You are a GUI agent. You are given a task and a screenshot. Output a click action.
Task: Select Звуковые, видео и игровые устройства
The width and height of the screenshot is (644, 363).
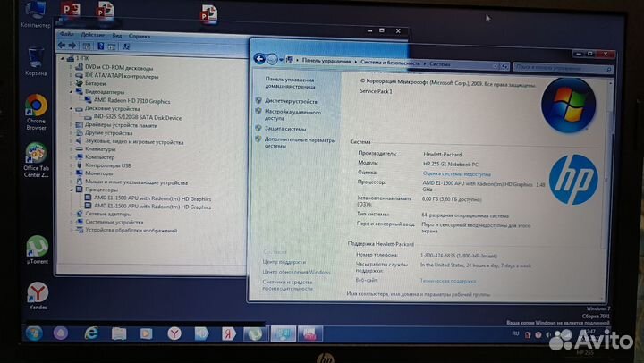coord(134,141)
